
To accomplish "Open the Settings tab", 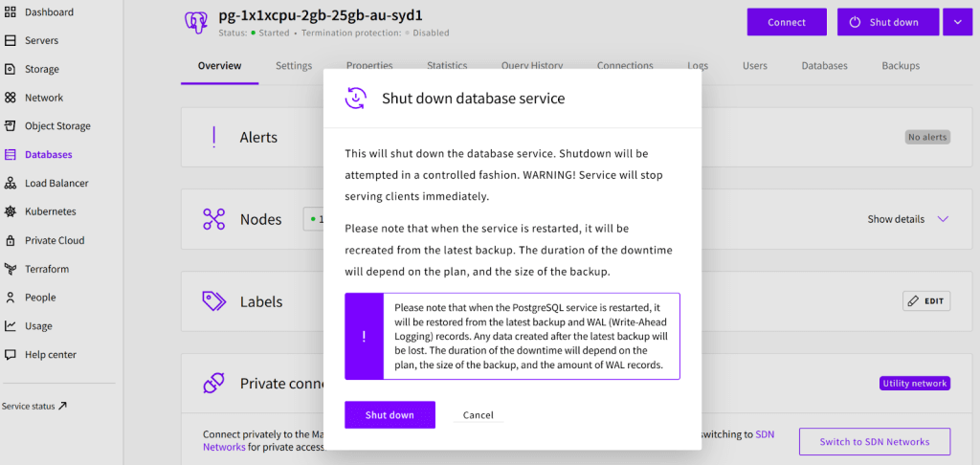I will 294,66.
